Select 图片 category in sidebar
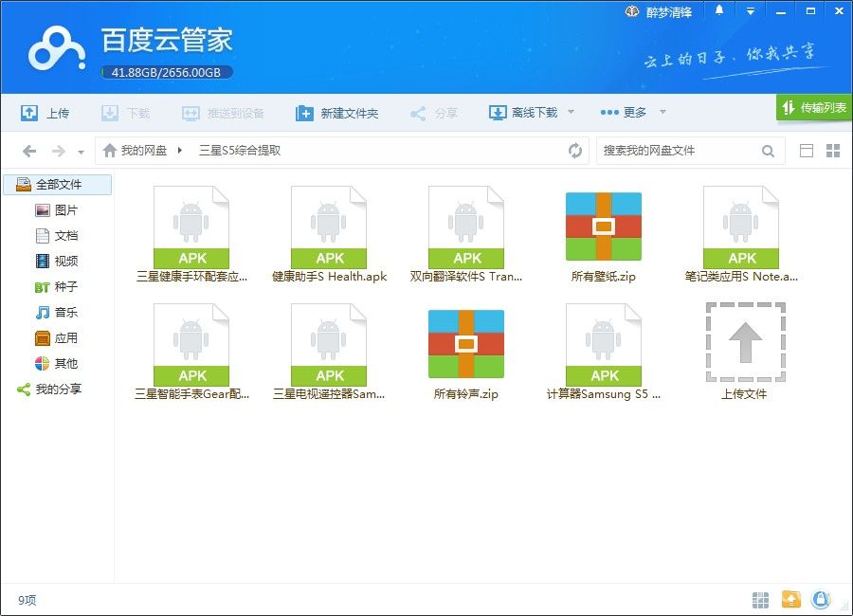 pos(57,210)
